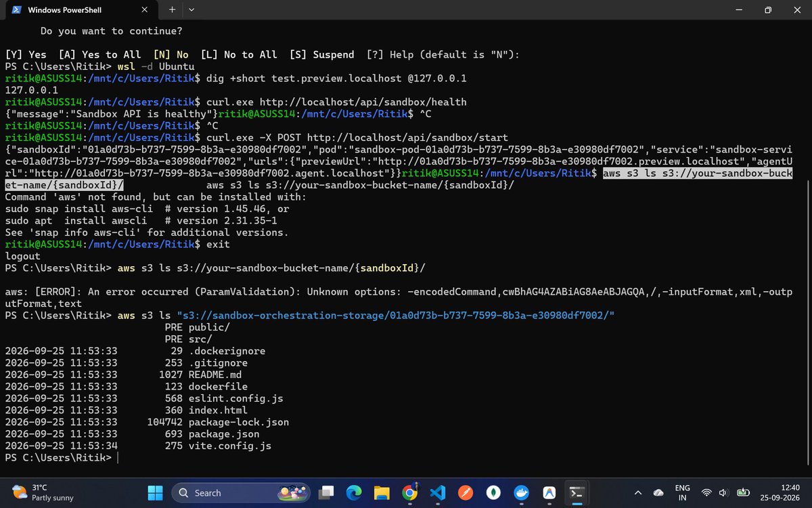Click the curl.exe -X POST sandbox/start command

click(357, 137)
